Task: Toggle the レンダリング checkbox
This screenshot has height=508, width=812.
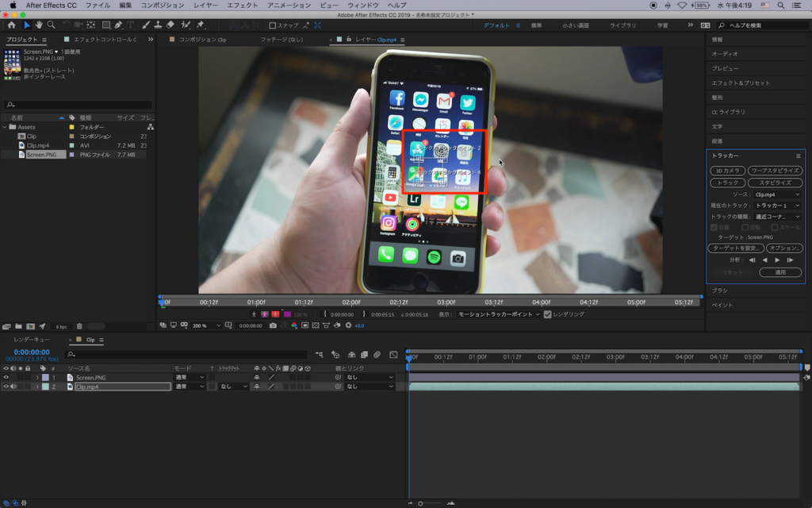Action: [x=547, y=314]
